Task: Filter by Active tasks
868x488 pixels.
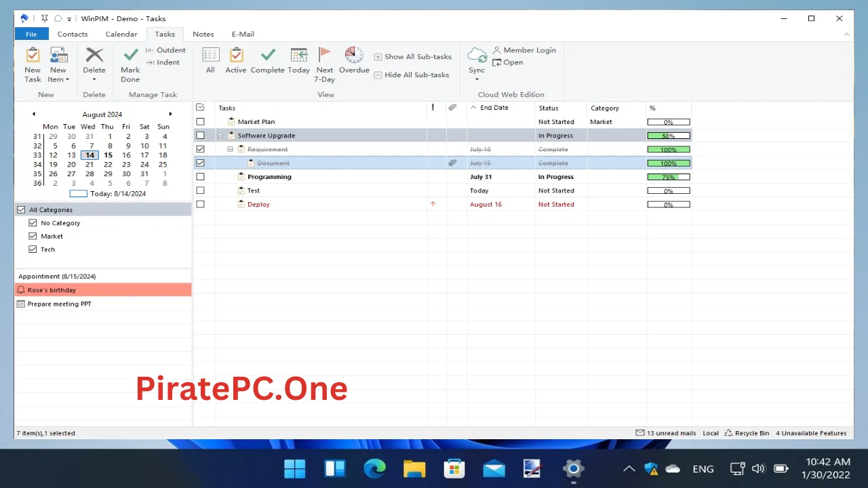Action: pyautogui.click(x=236, y=60)
